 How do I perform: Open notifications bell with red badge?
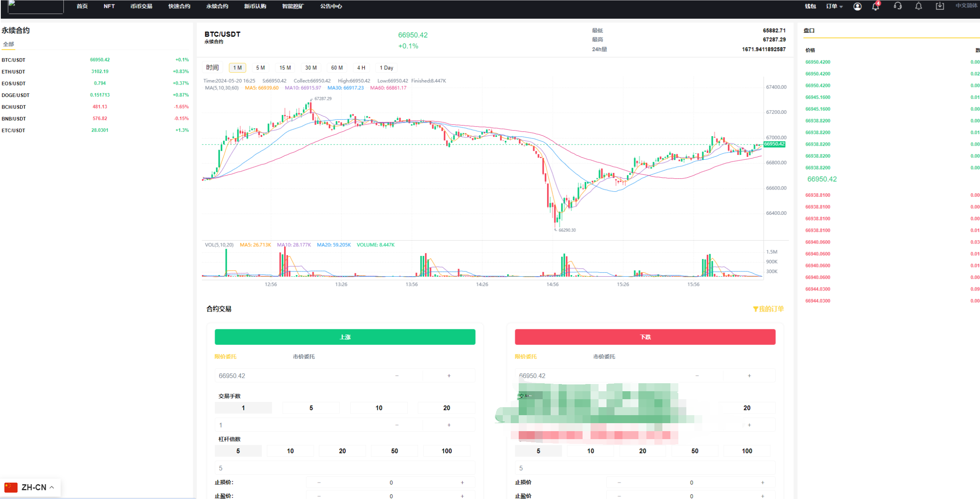pyautogui.click(x=875, y=6)
